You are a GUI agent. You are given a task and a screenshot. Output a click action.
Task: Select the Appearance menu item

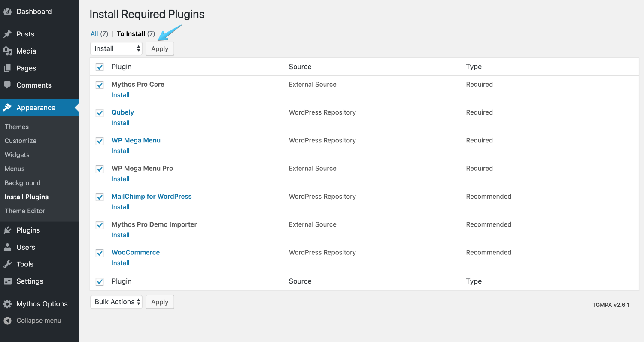click(x=39, y=108)
